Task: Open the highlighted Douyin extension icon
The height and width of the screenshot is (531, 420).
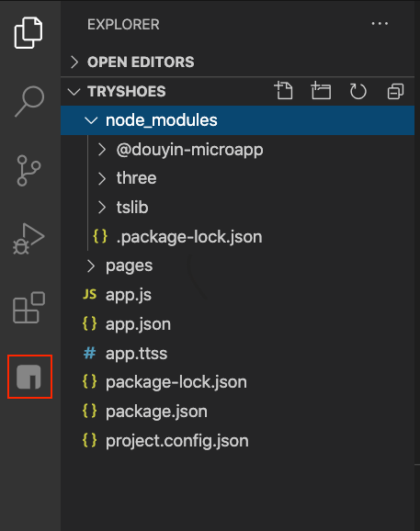Action: pyautogui.click(x=28, y=377)
